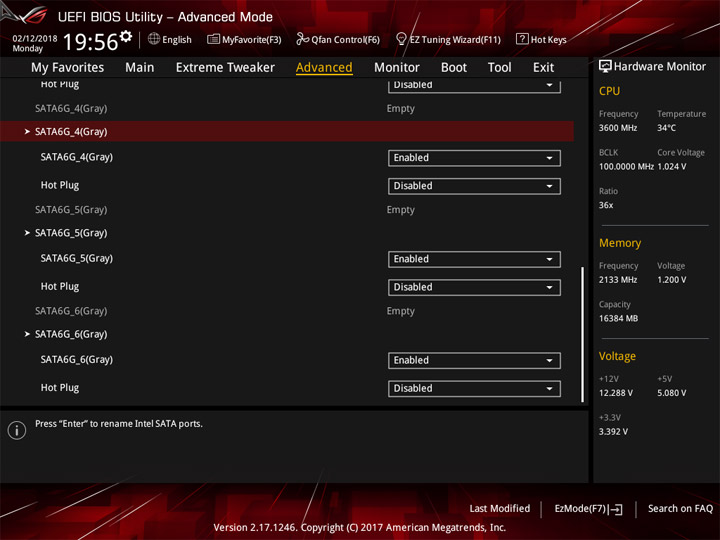Open Hot Plug dropdown under SATA6G_5

[474, 287]
